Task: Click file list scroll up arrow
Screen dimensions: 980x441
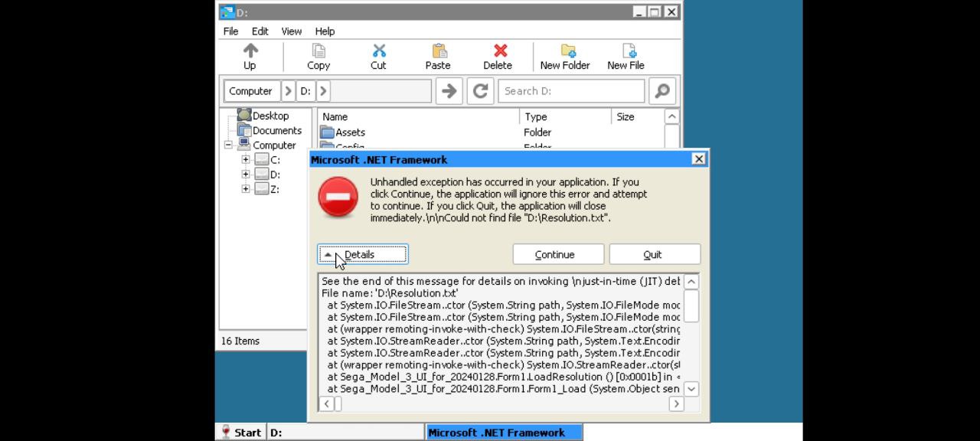Action: coord(671,116)
